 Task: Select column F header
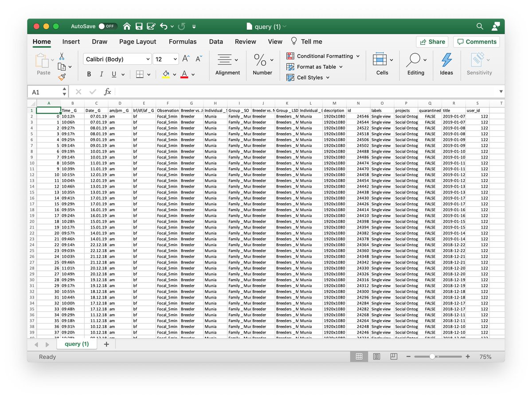tap(168, 103)
